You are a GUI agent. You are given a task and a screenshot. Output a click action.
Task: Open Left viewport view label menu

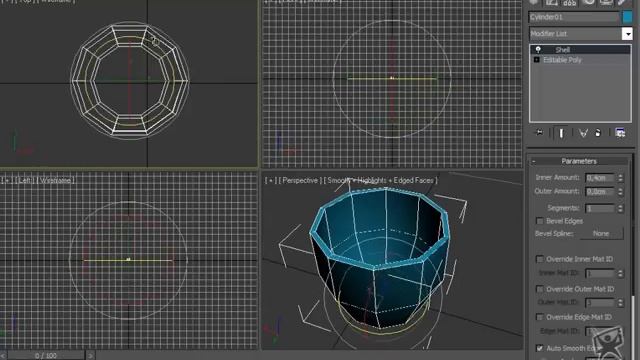click(24, 180)
